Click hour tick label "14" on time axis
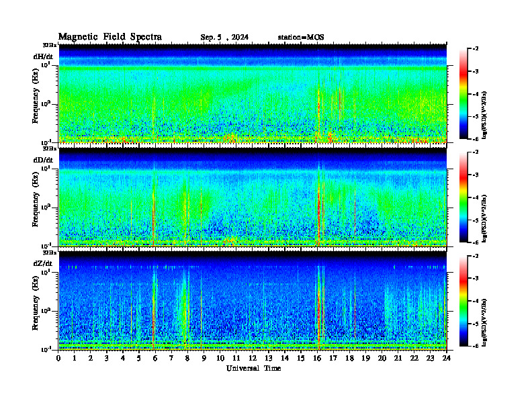Screen dimensions: 532x411 tap(285, 358)
